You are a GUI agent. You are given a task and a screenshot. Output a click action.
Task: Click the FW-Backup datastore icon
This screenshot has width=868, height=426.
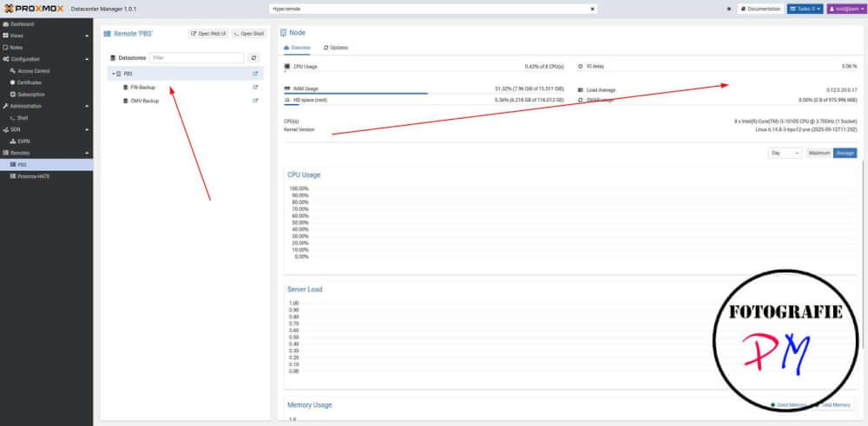[x=126, y=88]
